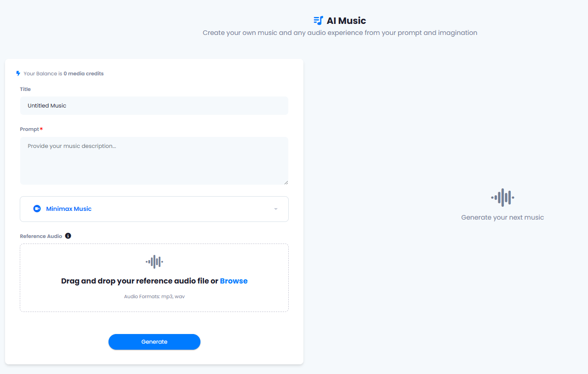
Task: Click the Generate button
Action: tap(154, 342)
